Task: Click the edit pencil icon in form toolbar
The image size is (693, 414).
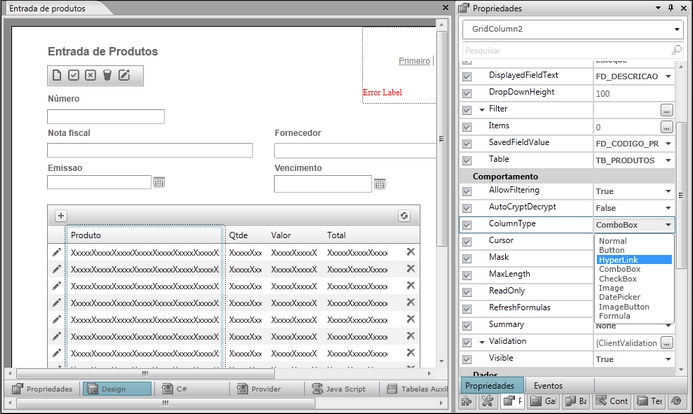Action: pyautogui.click(x=124, y=75)
